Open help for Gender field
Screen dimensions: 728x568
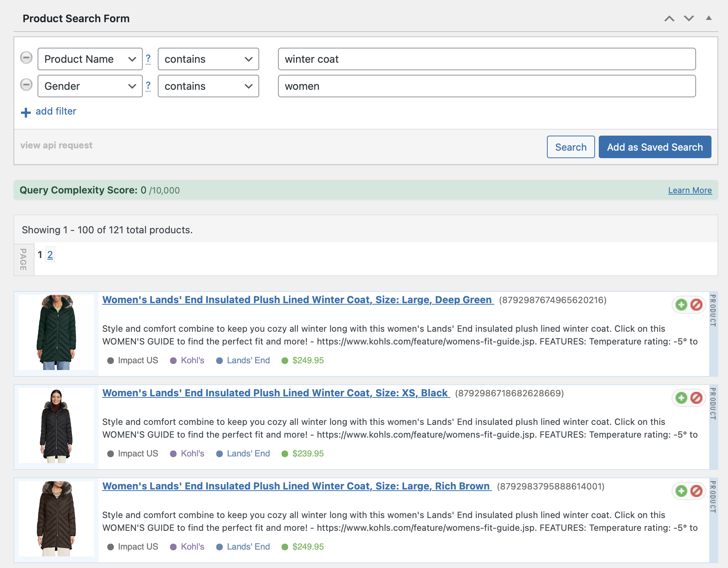point(148,86)
